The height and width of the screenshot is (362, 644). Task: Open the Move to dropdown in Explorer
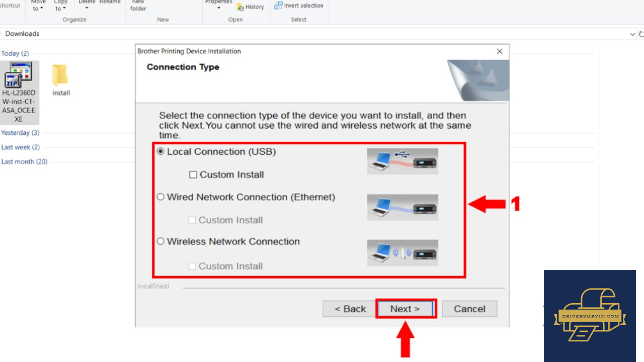tap(38, 6)
